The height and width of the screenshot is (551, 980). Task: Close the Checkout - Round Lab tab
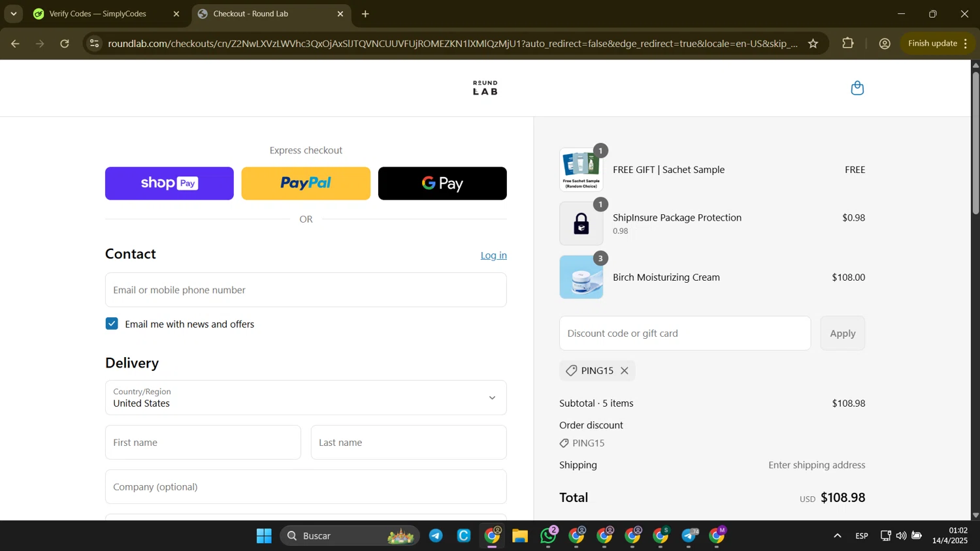coord(340,14)
